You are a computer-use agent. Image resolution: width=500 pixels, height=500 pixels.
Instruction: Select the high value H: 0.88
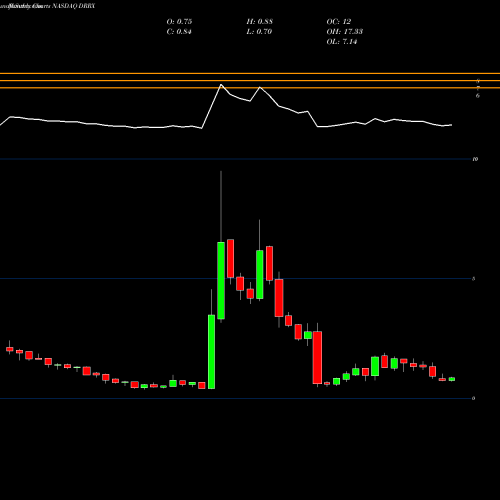[x=260, y=21]
